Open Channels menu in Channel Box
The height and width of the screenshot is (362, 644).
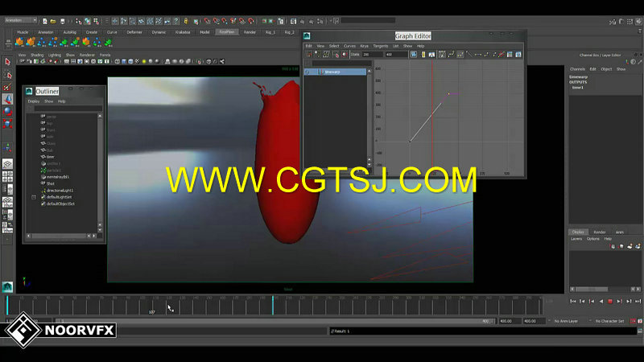pos(577,69)
